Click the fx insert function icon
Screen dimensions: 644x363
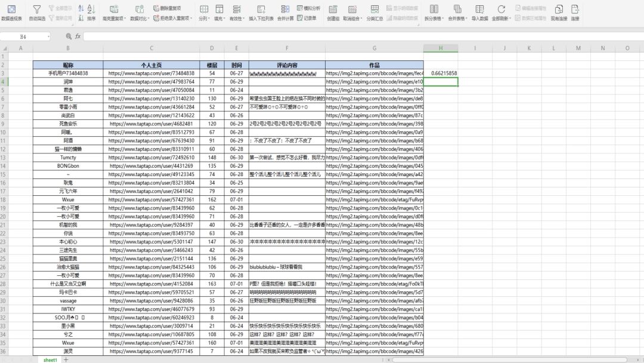(78, 36)
